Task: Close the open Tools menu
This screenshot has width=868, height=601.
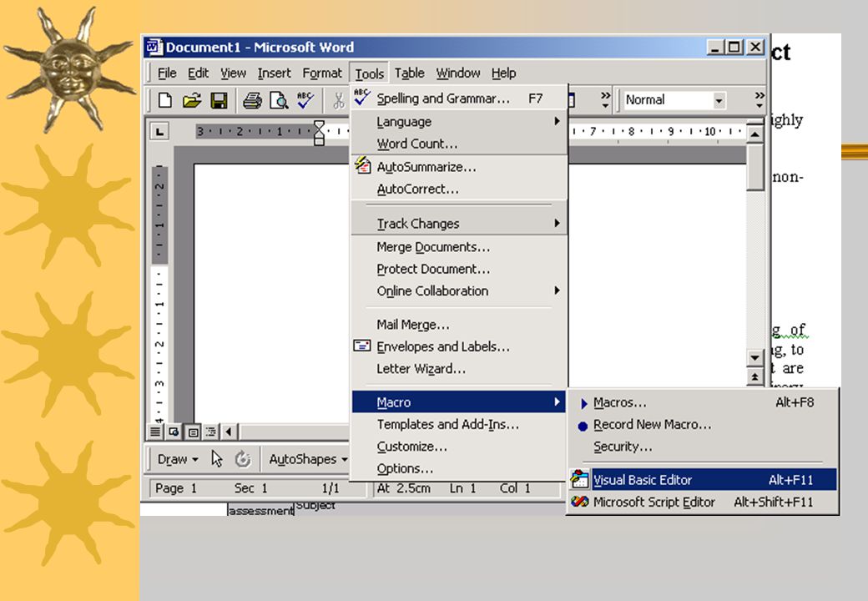Action: click(x=369, y=73)
